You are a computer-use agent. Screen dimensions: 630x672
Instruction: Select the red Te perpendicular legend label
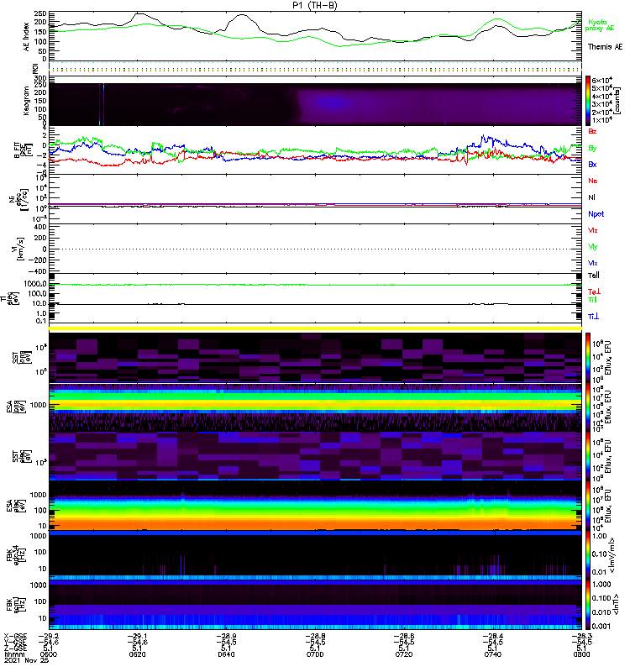click(594, 291)
